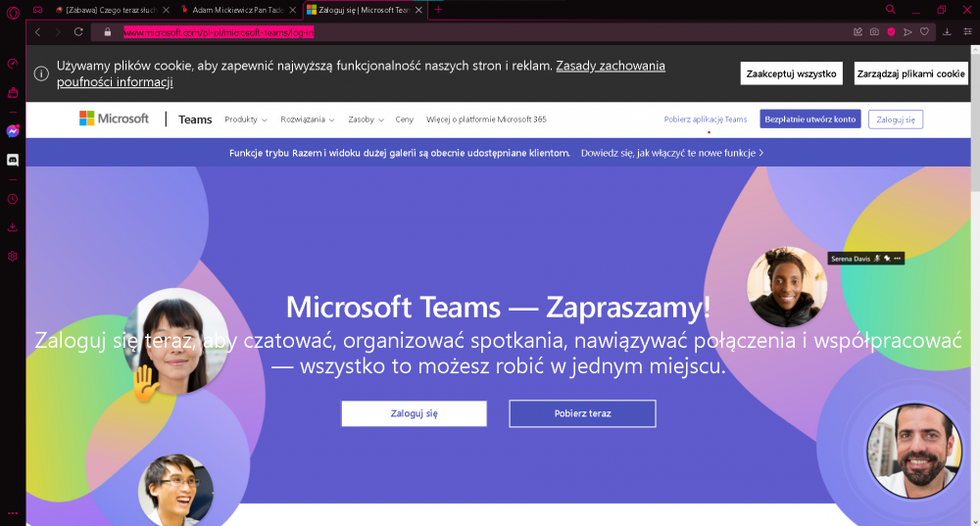Expand the Rozwiązania dropdown
980x526 pixels.
click(308, 120)
